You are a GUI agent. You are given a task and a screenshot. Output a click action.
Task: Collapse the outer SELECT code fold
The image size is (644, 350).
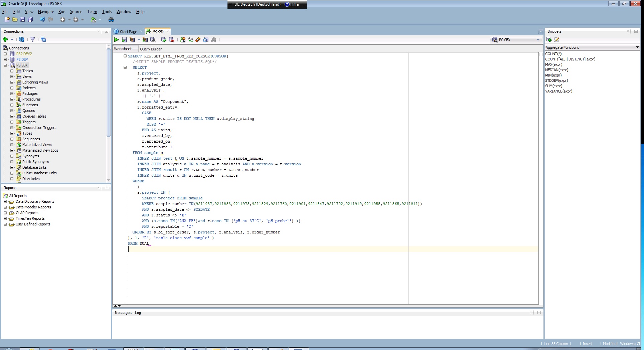pos(125,56)
